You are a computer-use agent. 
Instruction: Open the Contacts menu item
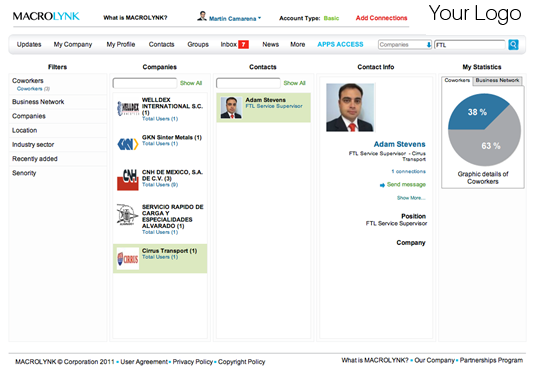tap(161, 45)
